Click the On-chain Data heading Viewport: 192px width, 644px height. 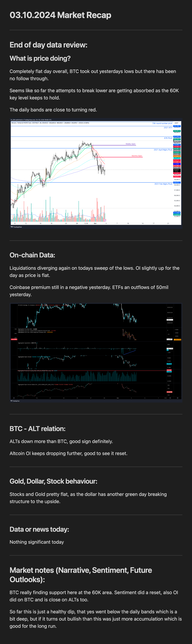[32, 255]
